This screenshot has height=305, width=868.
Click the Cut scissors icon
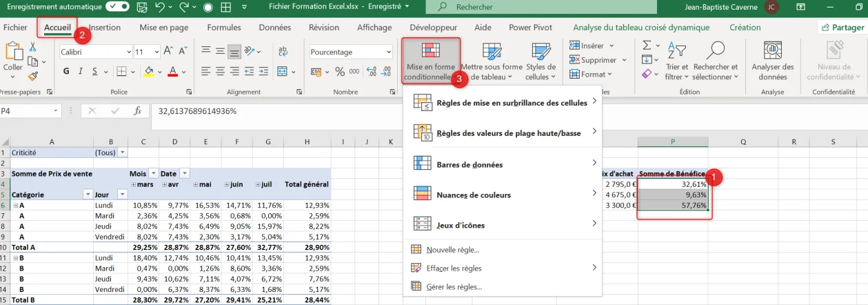coord(32,47)
